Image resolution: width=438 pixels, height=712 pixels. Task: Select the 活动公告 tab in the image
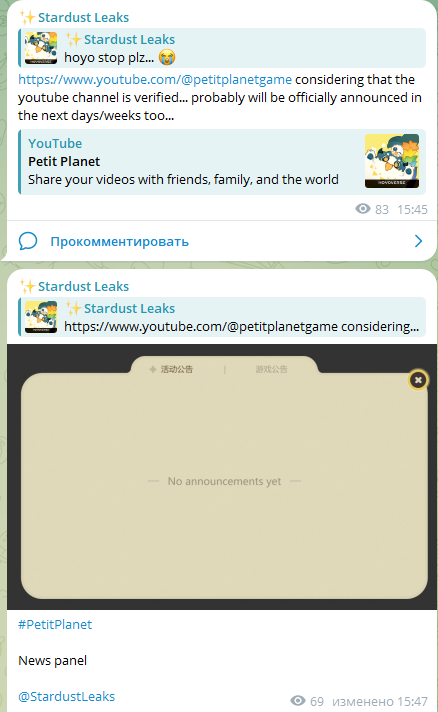pyautogui.click(x=172, y=369)
